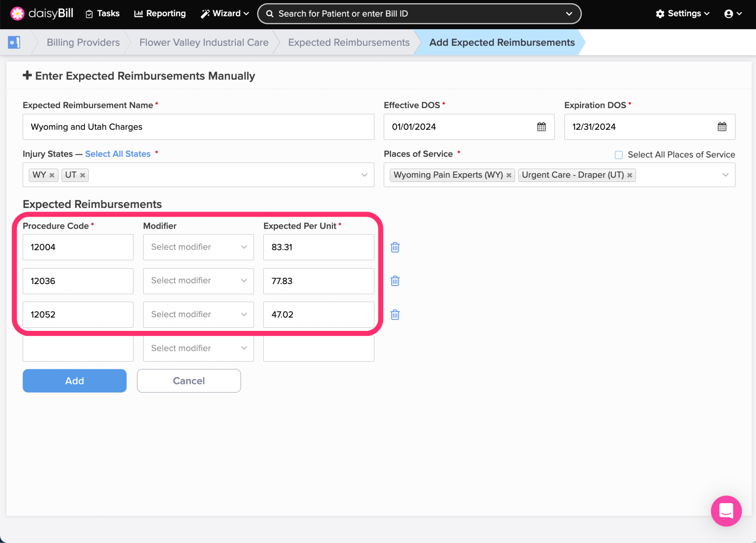Open modifier dropdown for code 12004
This screenshot has height=543, width=756.
198,247
